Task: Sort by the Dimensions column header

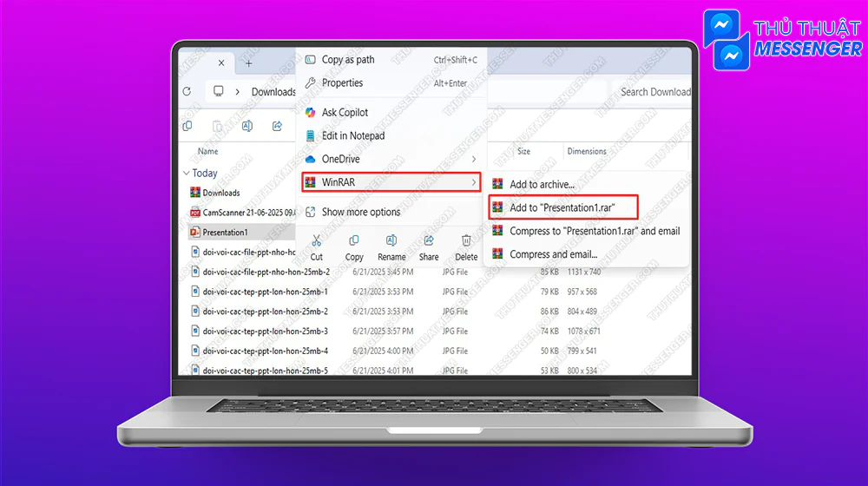Action: pos(587,151)
